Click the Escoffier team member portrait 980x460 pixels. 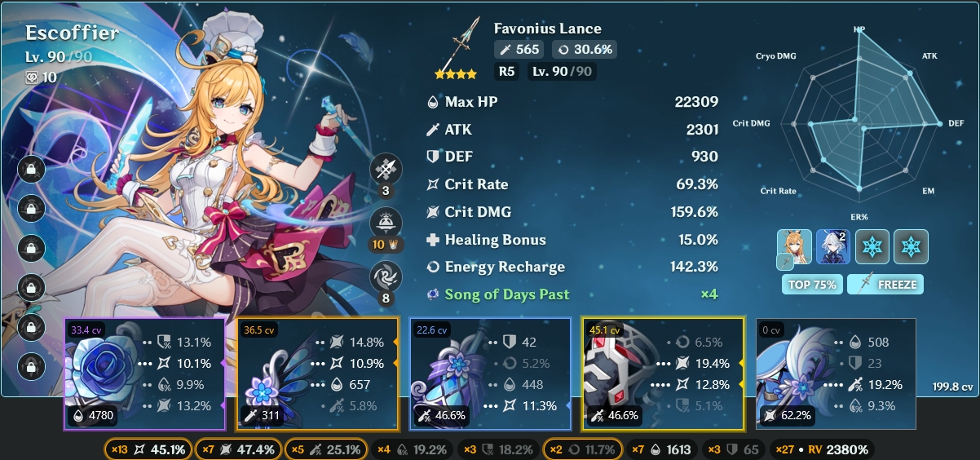(794, 247)
